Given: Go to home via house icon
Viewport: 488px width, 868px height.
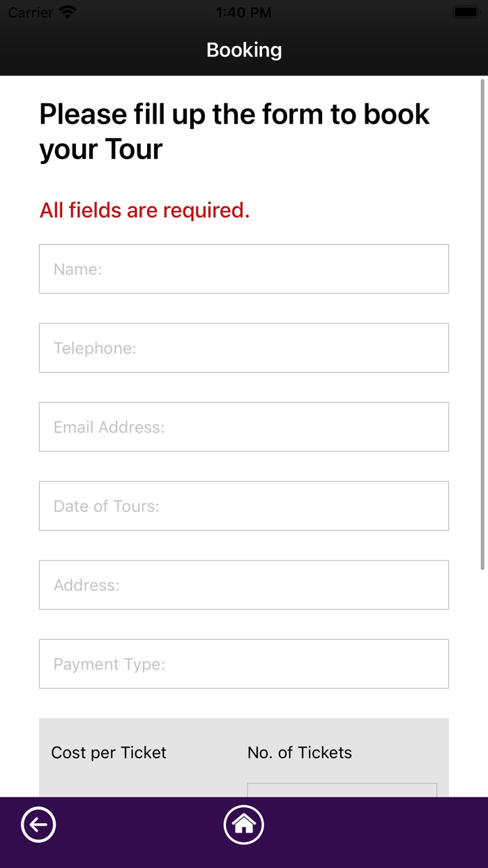Looking at the screenshot, I should tap(244, 825).
